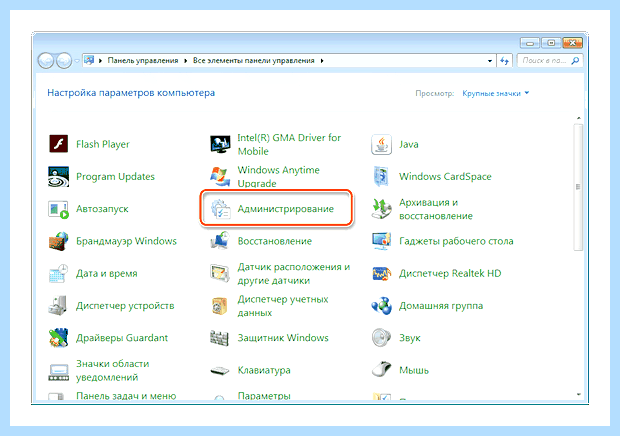Image resolution: width=620 pixels, height=436 pixels.
Task: Open recent pages dropdown beside navigation arrows
Action: [77, 61]
